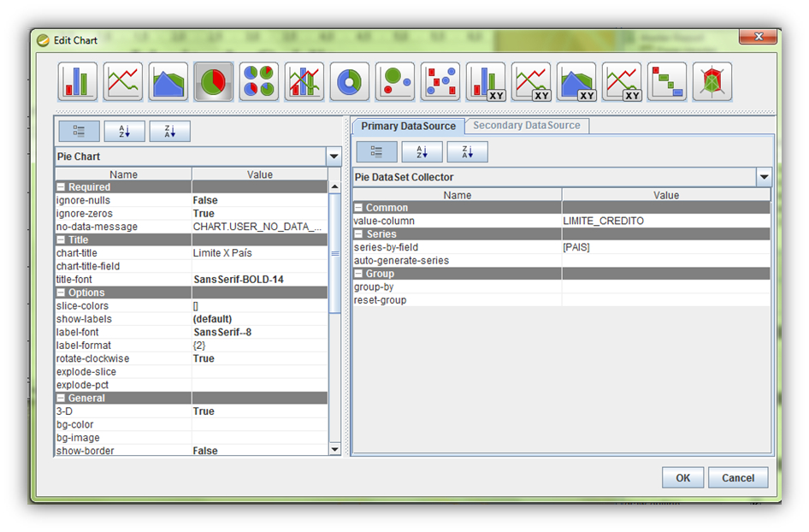Viewport: 809px width, 532px height.
Task: Select the bar-line combination chart icon
Action: pyautogui.click(x=304, y=82)
